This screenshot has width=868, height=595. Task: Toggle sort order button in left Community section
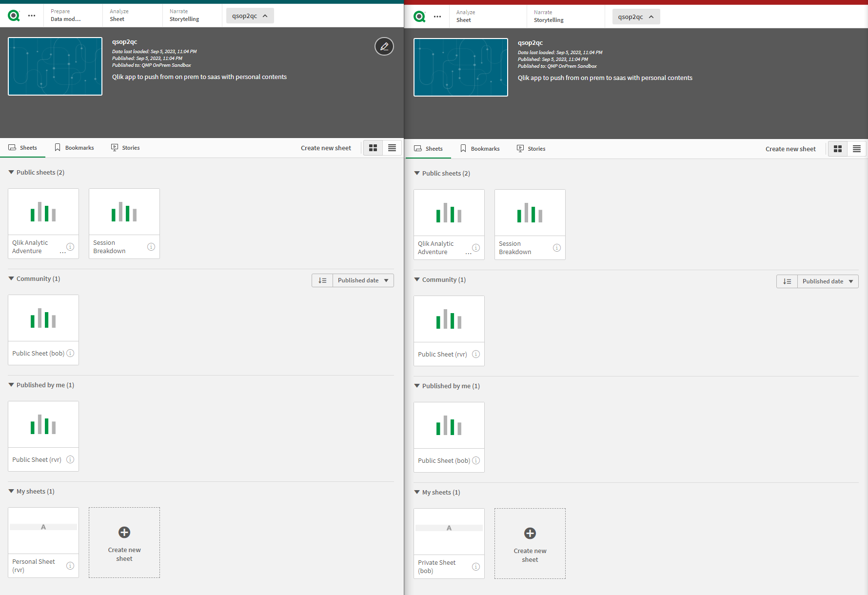click(322, 280)
